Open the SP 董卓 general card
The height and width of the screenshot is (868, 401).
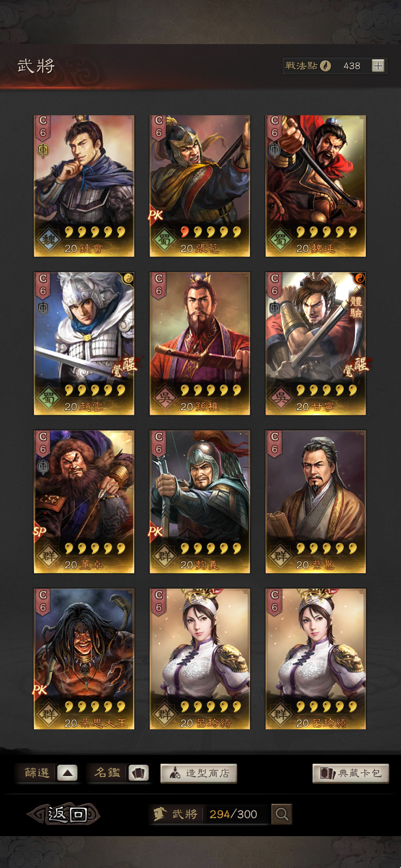[x=84, y=502]
